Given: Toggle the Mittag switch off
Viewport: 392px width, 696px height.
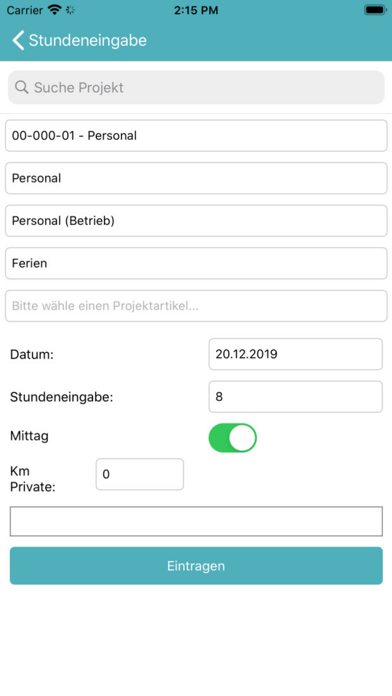Looking at the screenshot, I should pos(233,438).
